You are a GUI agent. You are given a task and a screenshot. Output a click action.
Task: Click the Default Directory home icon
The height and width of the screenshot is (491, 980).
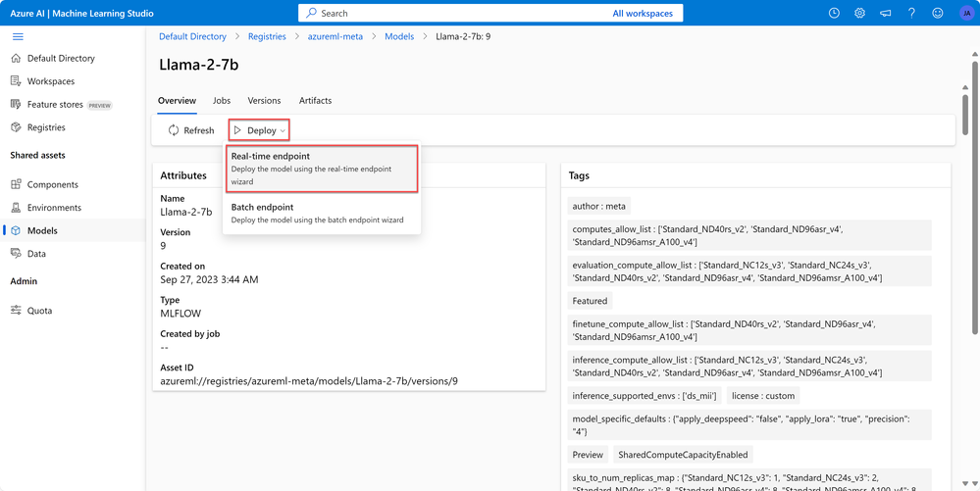point(16,58)
